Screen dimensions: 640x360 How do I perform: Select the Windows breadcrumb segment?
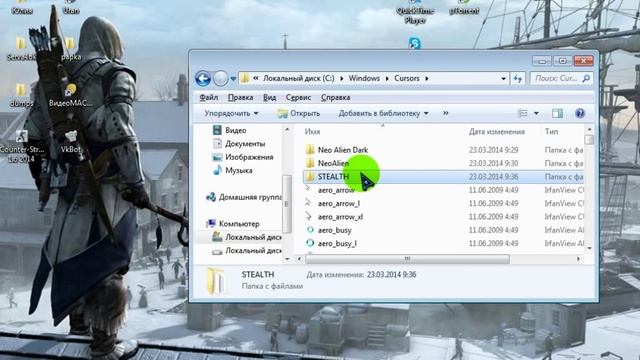[364, 78]
